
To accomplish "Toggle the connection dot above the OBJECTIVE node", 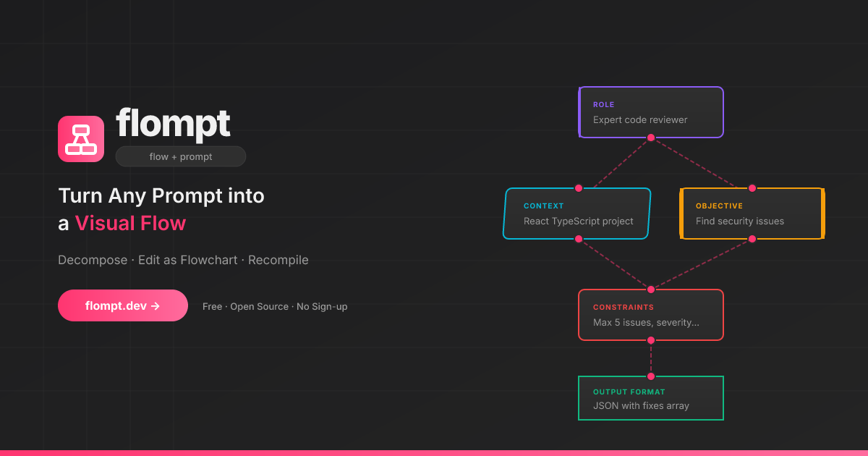I will click(752, 189).
